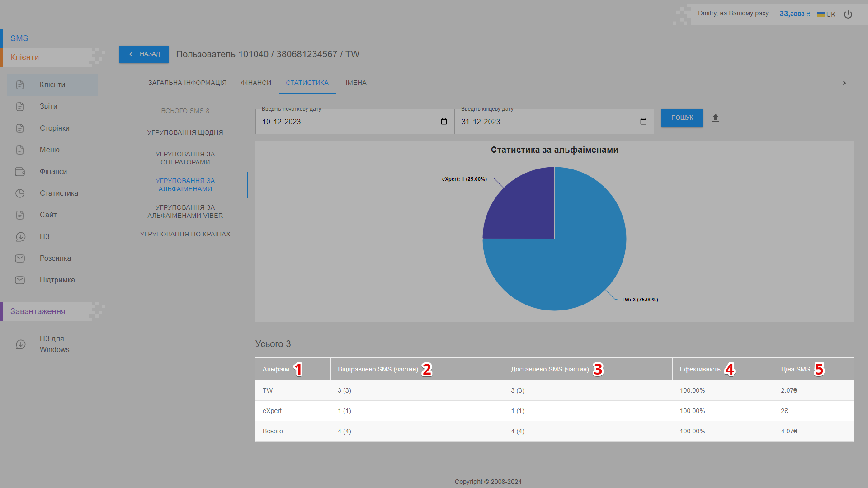Click the ПЗ для Windows download icon
Image resolution: width=868 pixels, height=488 pixels.
21,344
